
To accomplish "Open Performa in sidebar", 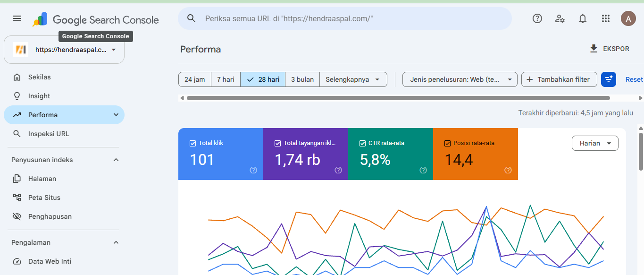I will tap(64, 115).
